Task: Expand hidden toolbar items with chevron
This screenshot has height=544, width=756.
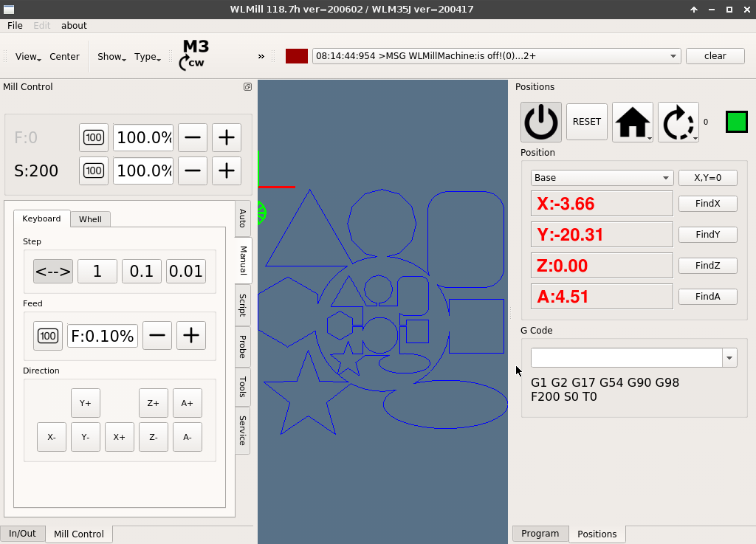Action: point(261,56)
